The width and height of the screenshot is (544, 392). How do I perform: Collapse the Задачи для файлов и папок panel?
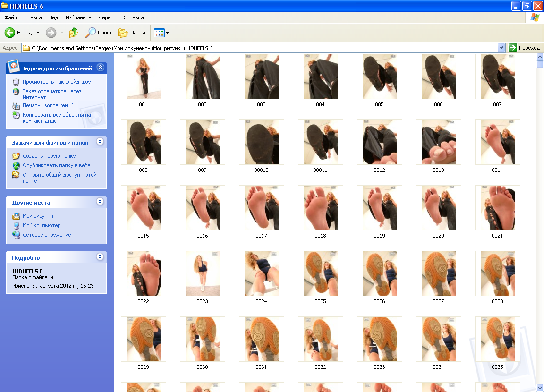click(100, 142)
